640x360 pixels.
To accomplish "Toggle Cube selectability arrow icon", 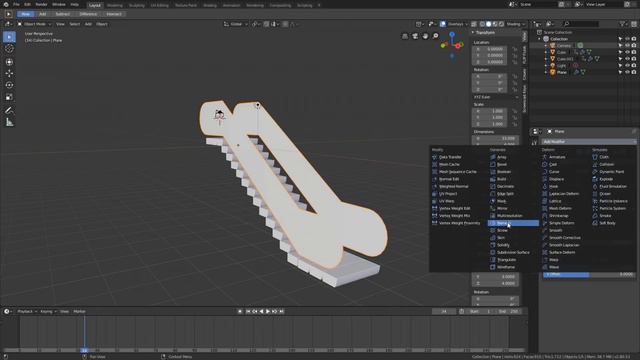I will click(620, 52).
